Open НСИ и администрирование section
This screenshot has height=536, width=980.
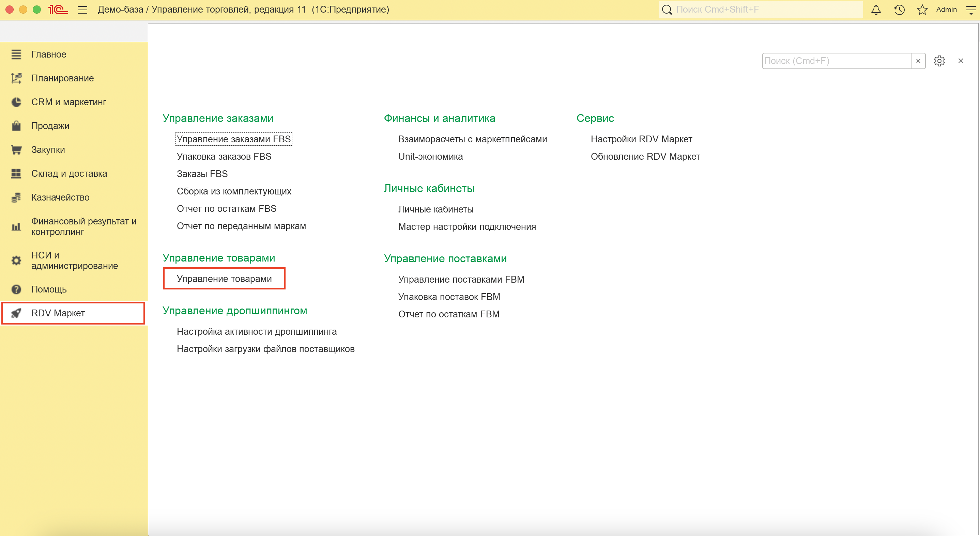74,261
